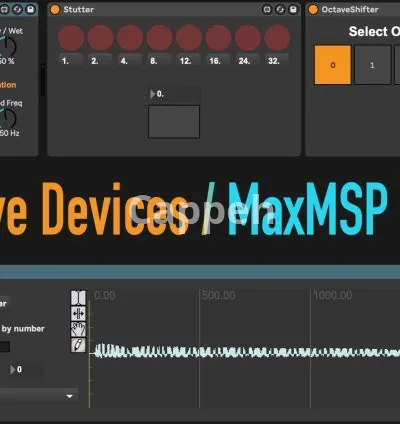Click the Dry/Wet knob
Screen dimensions: 400x424
7,47
